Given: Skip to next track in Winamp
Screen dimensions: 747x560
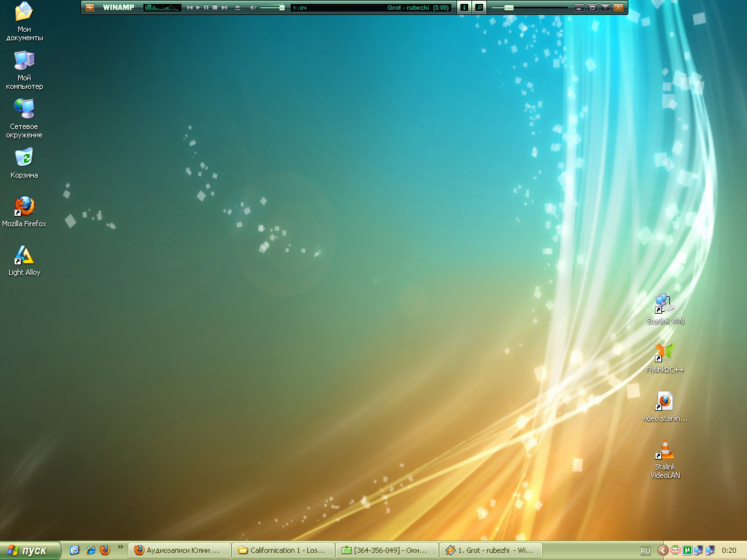Looking at the screenshot, I should point(224,8).
